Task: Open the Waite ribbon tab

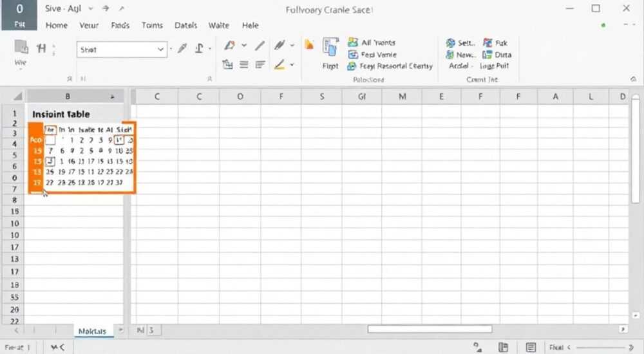Action: point(219,26)
